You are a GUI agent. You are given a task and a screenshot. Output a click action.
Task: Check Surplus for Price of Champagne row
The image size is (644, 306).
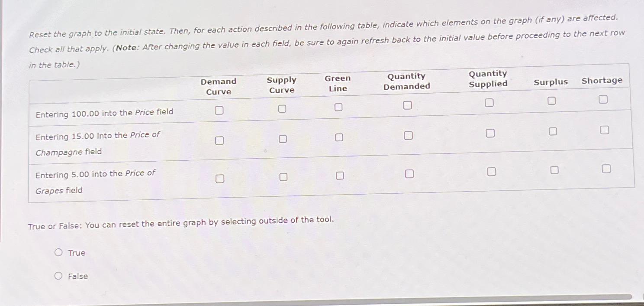[x=553, y=131]
